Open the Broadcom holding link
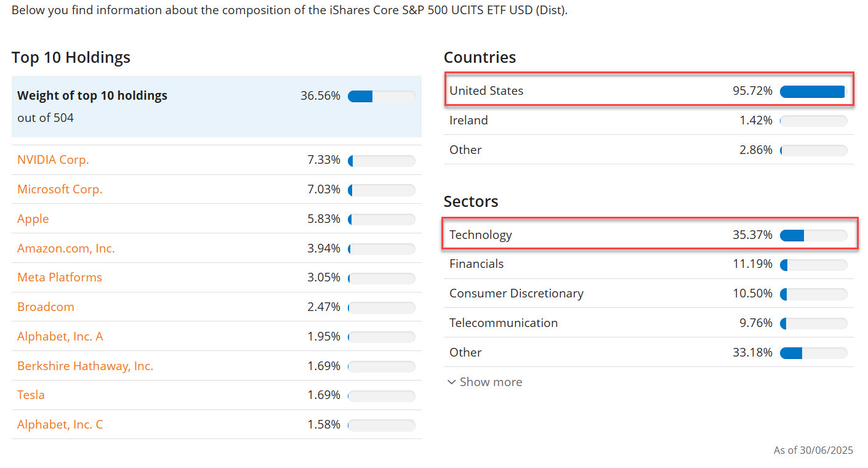The height and width of the screenshot is (468, 868). pos(46,307)
